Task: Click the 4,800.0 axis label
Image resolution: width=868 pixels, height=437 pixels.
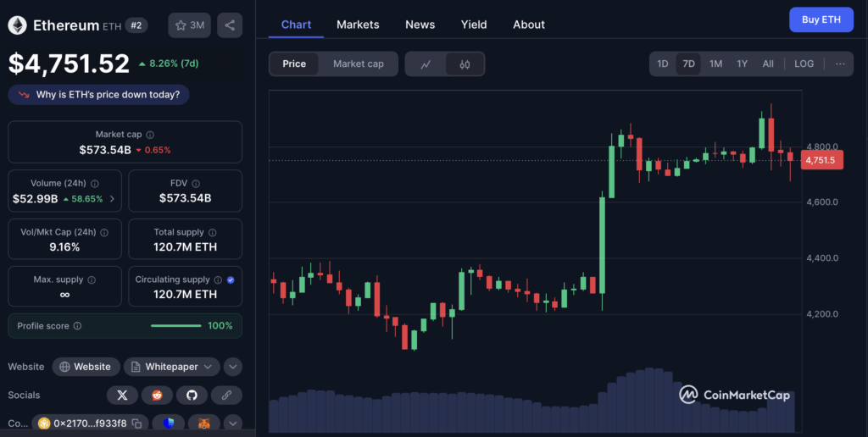Action: (822, 147)
